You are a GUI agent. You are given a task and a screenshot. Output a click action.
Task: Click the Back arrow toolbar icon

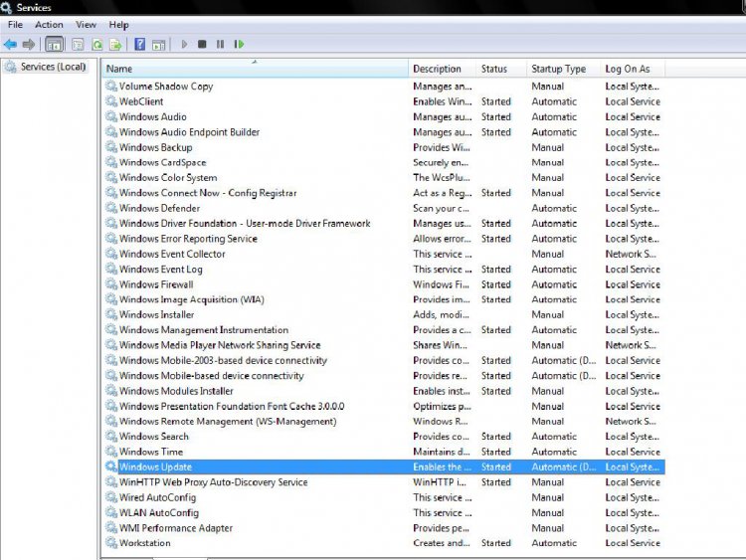pos(10,44)
